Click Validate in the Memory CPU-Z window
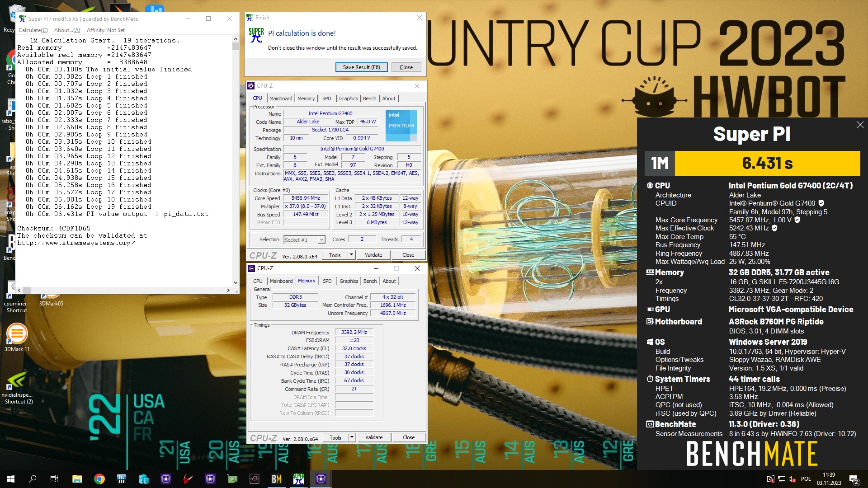The width and height of the screenshot is (868, 488). pos(374,437)
